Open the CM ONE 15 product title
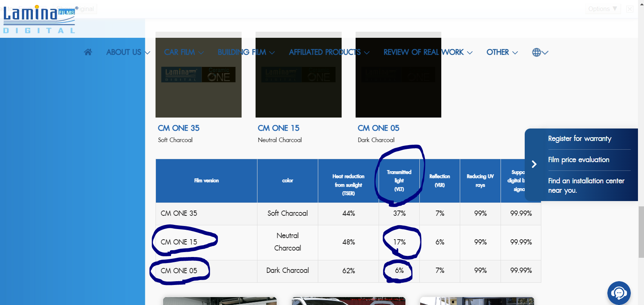 pyautogui.click(x=279, y=128)
